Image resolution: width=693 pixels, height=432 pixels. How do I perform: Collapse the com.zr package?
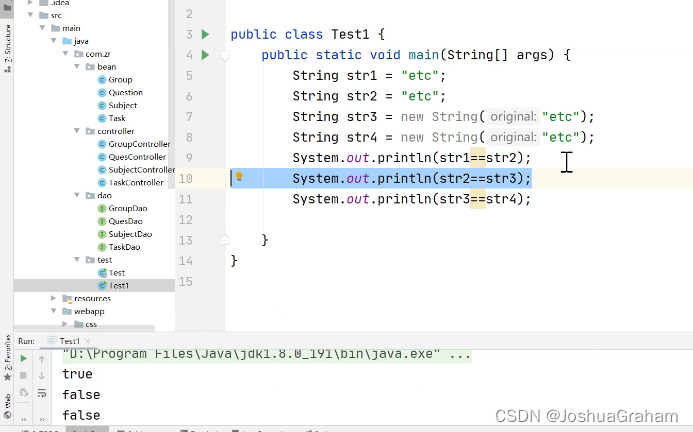pos(65,54)
